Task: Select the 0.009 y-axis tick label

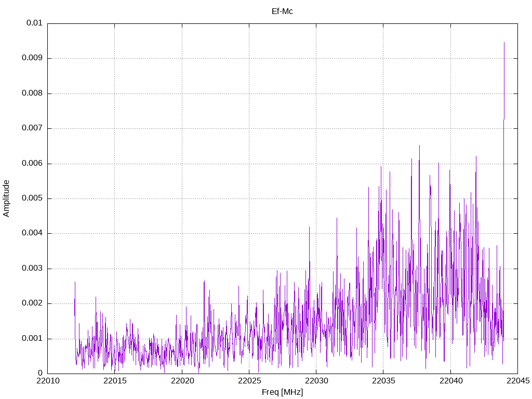Action: [32, 58]
